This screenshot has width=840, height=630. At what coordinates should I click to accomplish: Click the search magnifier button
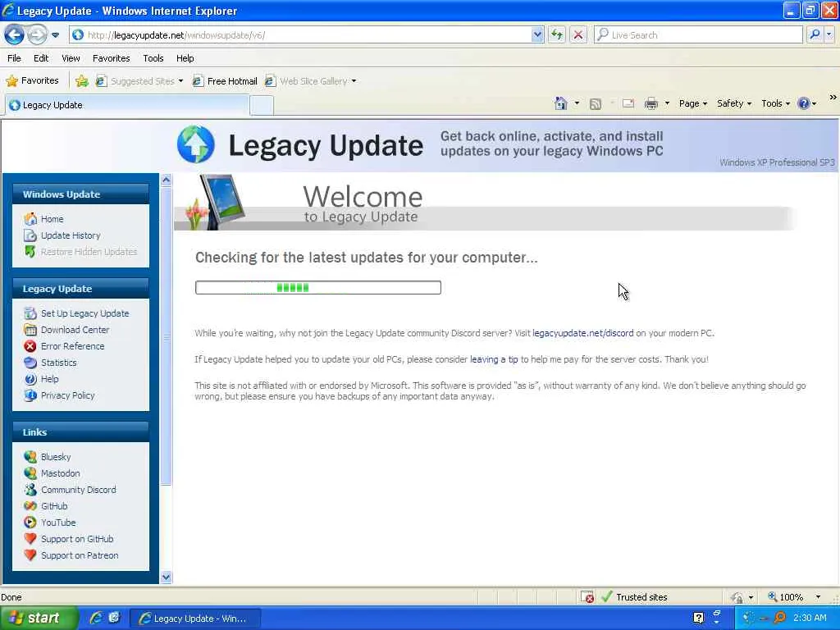click(x=815, y=35)
